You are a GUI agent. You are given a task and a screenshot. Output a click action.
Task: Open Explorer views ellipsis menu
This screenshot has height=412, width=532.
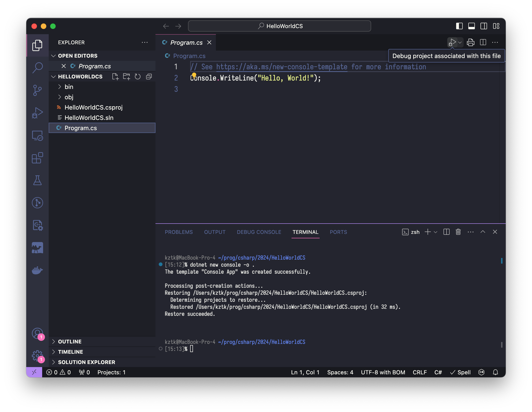coord(145,42)
